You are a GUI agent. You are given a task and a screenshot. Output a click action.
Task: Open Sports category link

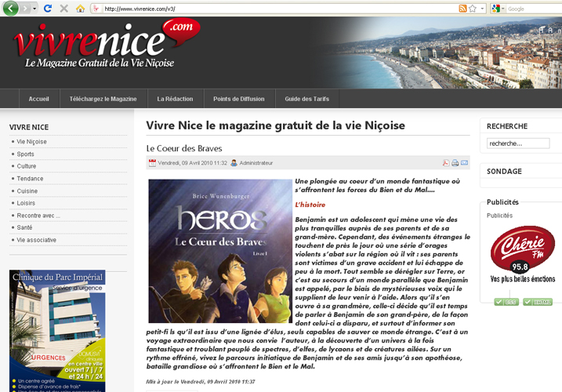click(25, 154)
